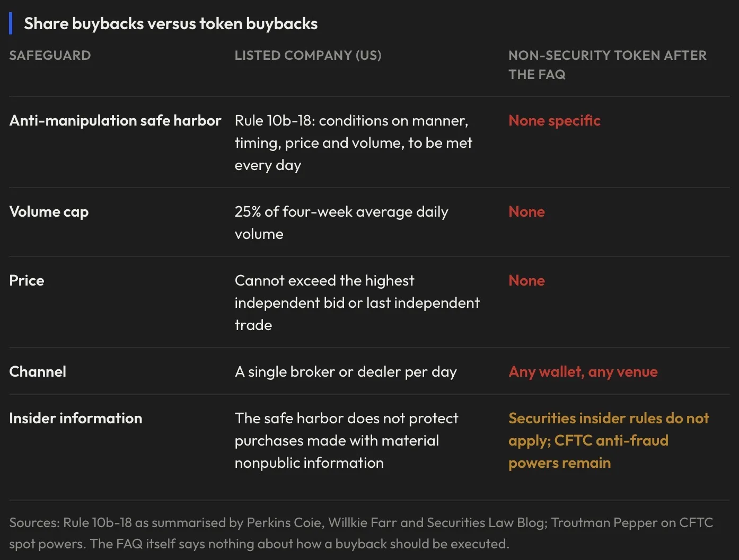
Task: Click the 'Share buybacks versus token buybacks' title
Action: click(x=171, y=24)
